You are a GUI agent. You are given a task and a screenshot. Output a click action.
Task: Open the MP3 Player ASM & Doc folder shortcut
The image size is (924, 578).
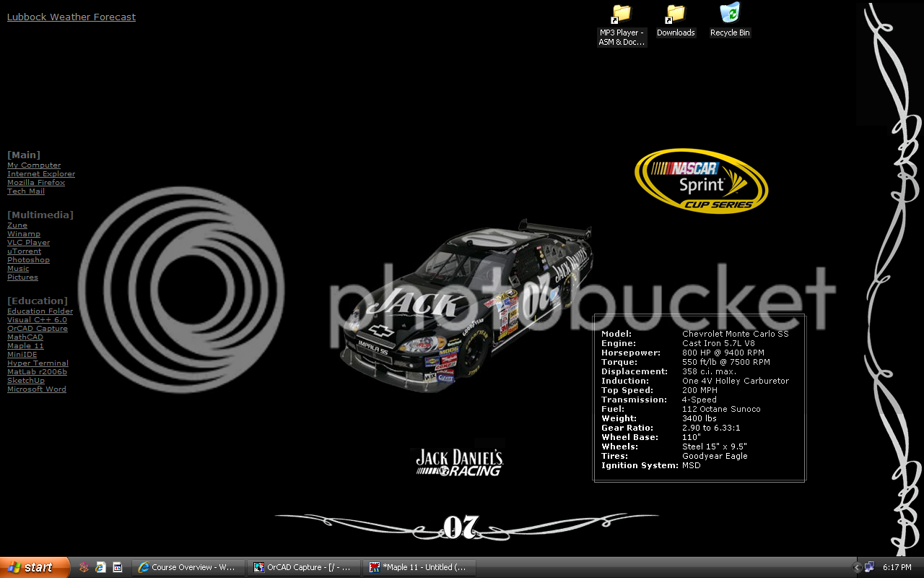[x=622, y=25]
